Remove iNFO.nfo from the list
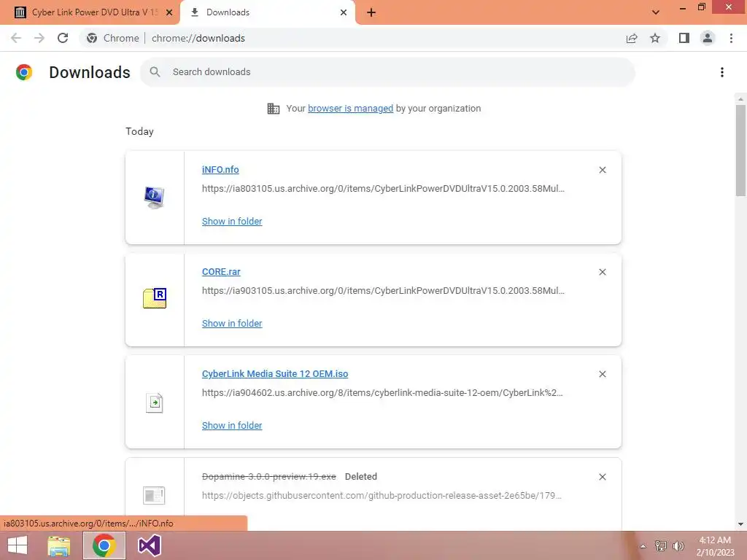Image resolution: width=747 pixels, height=560 pixels. [x=603, y=170]
